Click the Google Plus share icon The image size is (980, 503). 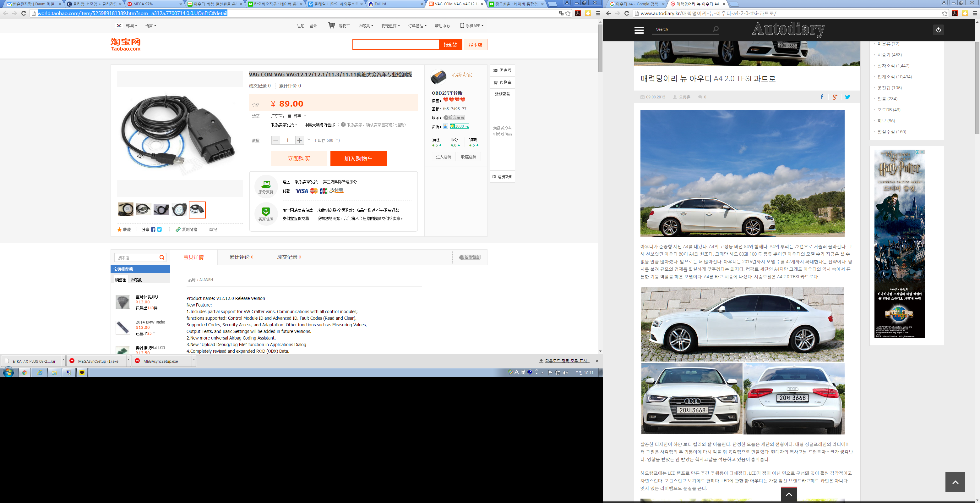(835, 97)
